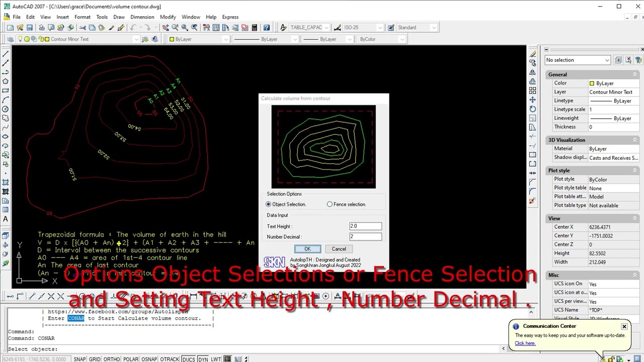
Task: Open the Modify menu
Action: [168, 17]
